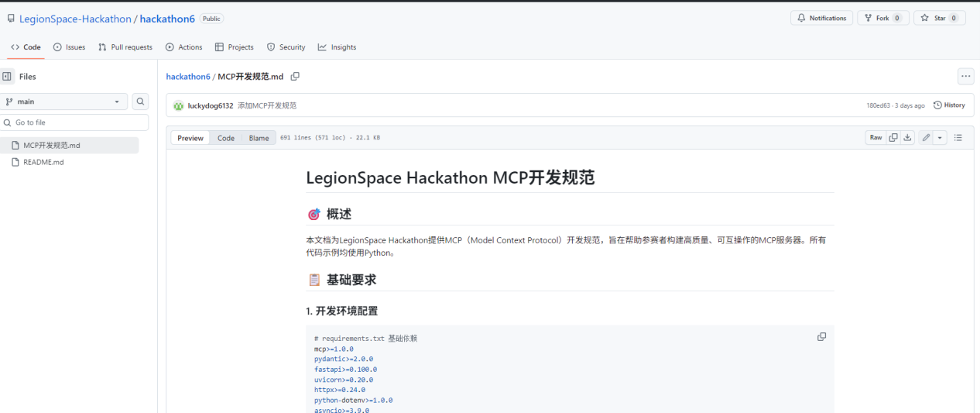Switch to the Code tab
The height and width of the screenshot is (413, 980).
click(x=26, y=47)
